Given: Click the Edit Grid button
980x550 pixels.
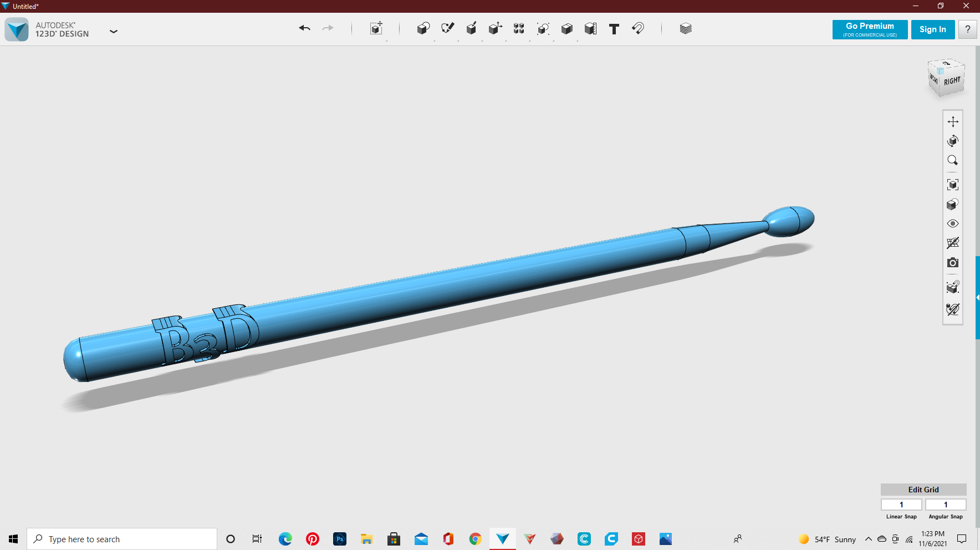Looking at the screenshot, I should click(x=923, y=490).
